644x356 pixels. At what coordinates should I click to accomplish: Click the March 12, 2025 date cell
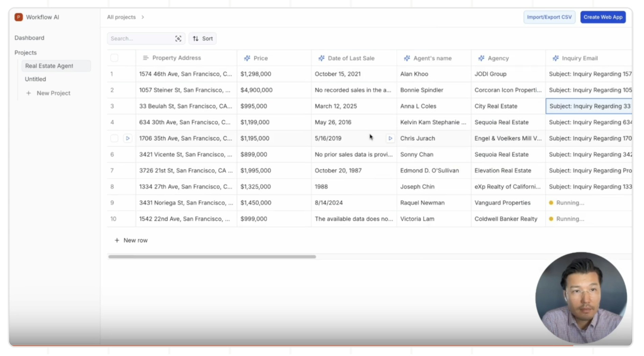pos(354,106)
